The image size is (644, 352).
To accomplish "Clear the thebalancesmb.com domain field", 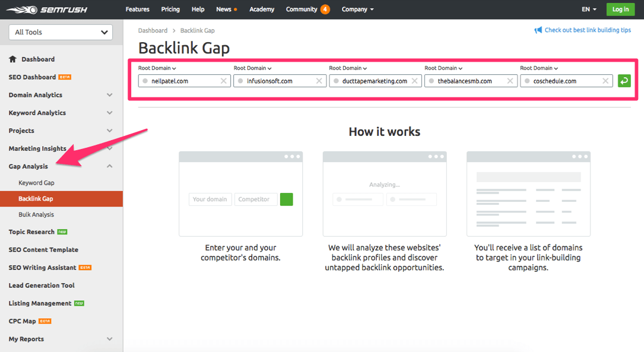I will click(x=510, y=81).
